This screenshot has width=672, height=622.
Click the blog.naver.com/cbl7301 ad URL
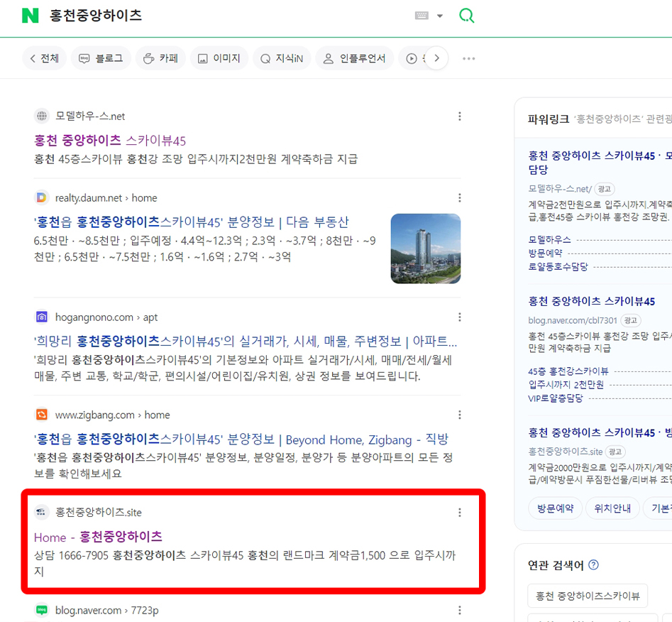point(573,320)
